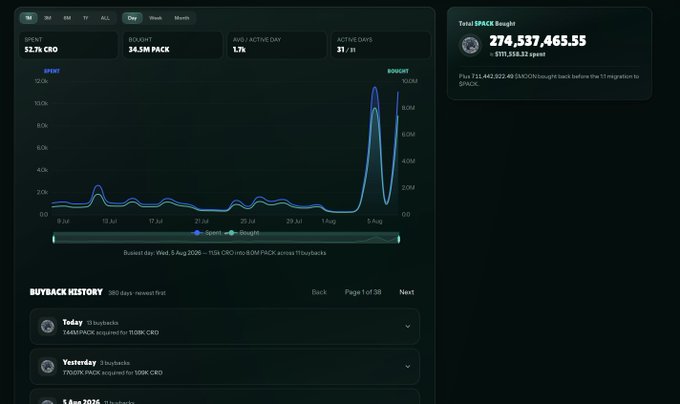Image resolution: width=680 pixels, height=404 pixels.
Task: Go Back in buyback history pages
Action: tap(319, 292)
